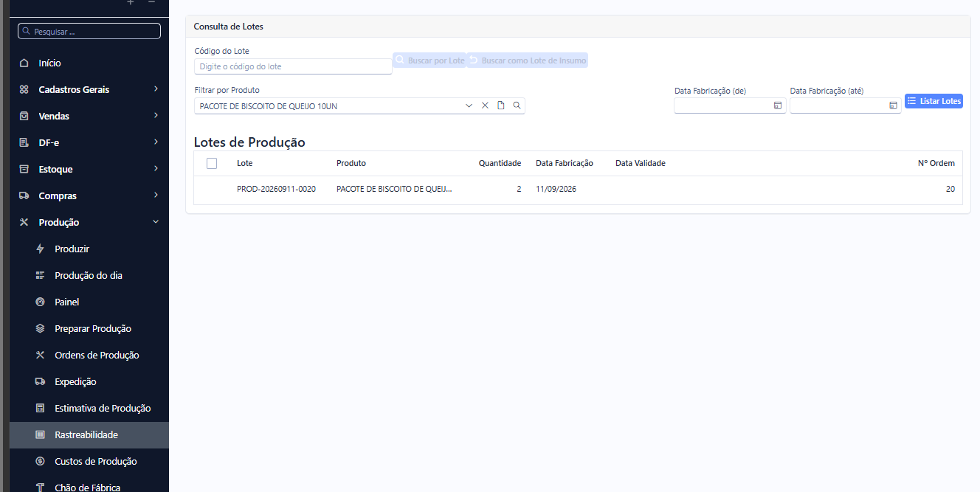Click the lightning bolt icon for Produzir
Image resolution: width=980 pixels, height=492 pixels.
(x=41, y=249)
